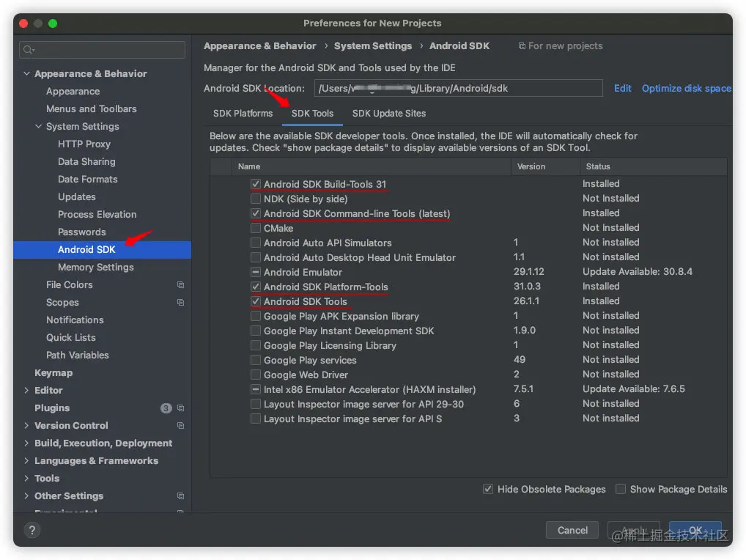Toggle Hide Obsolete Packages checkbox
The width and height of the screenshot is (746, 560).
(x=487, y=489)
